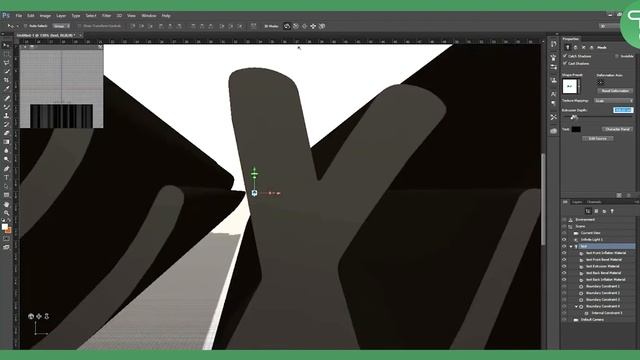Filter 3D panel by whole scene

click(588, 211)
